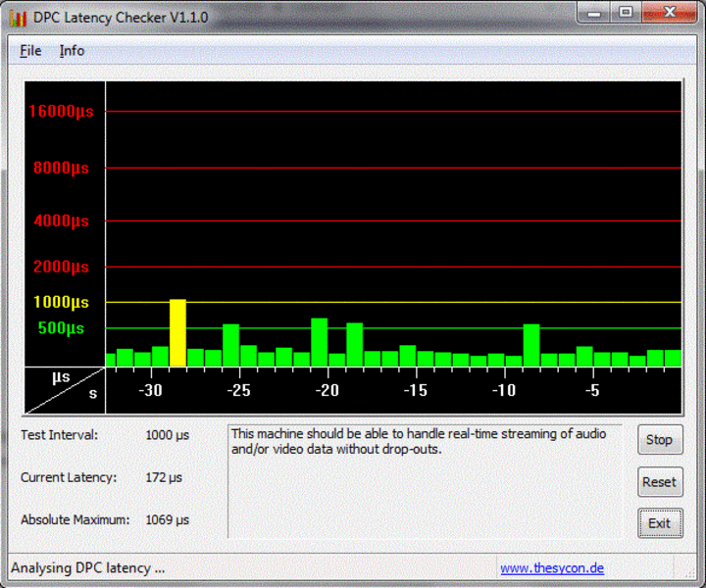Screen dimensions: 706x588
Task: Click the Current Latency value 172 µs
Action: coord(164,478)
